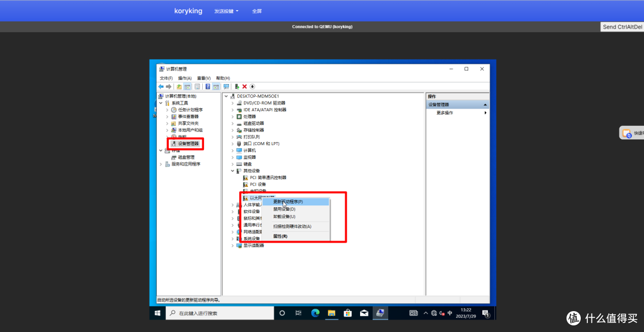
Task: Click the 事件查看器 icon in left tree
Action: [x=174, y=116]
